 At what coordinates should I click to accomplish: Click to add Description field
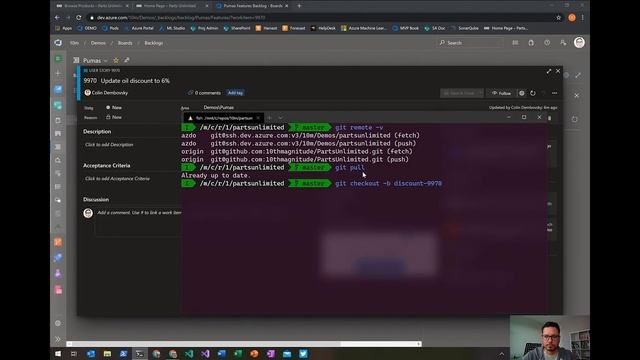109,144
